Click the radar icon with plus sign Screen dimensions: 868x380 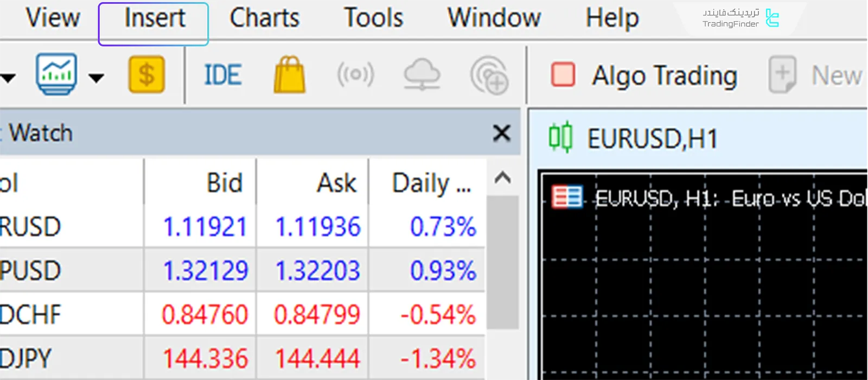pyautogui.click(x=489, y=77)
